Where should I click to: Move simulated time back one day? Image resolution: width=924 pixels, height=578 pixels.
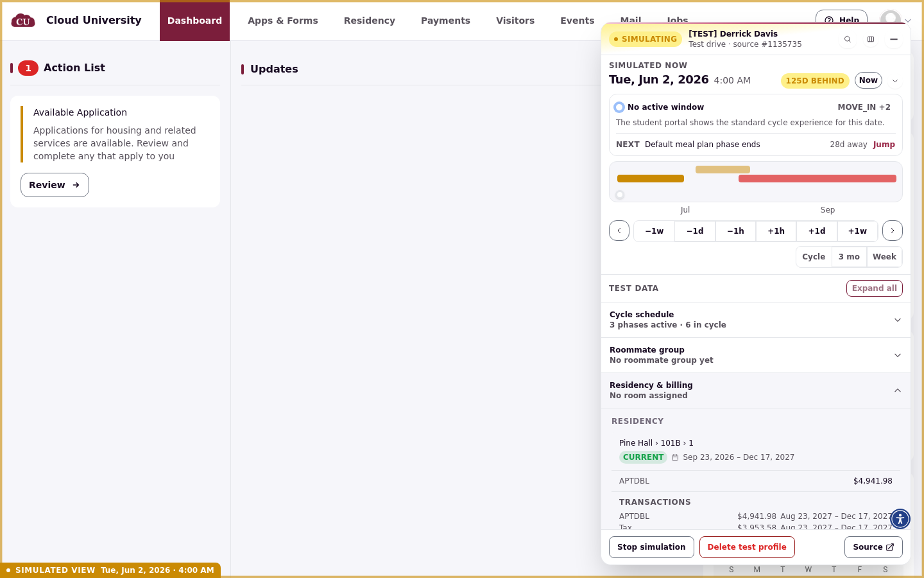pyautogui.click(x=695, y=231)
